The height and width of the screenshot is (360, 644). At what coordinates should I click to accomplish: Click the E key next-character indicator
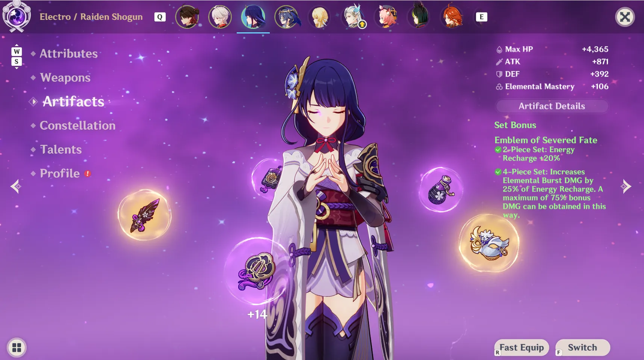click(481, 17)
